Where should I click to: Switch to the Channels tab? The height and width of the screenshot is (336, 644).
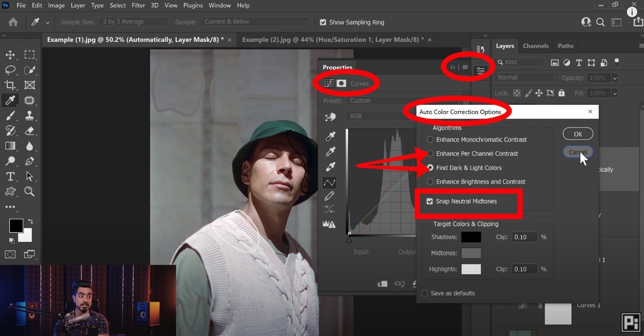tap(535, 46)
